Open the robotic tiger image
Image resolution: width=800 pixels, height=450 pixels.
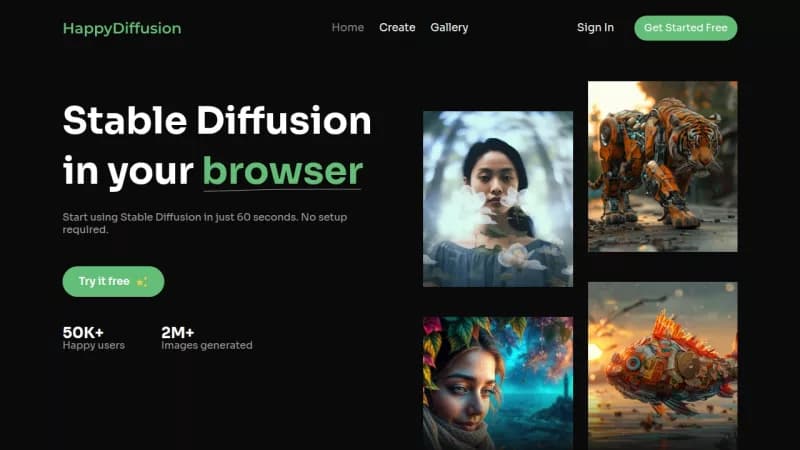[x=662, y=166]
